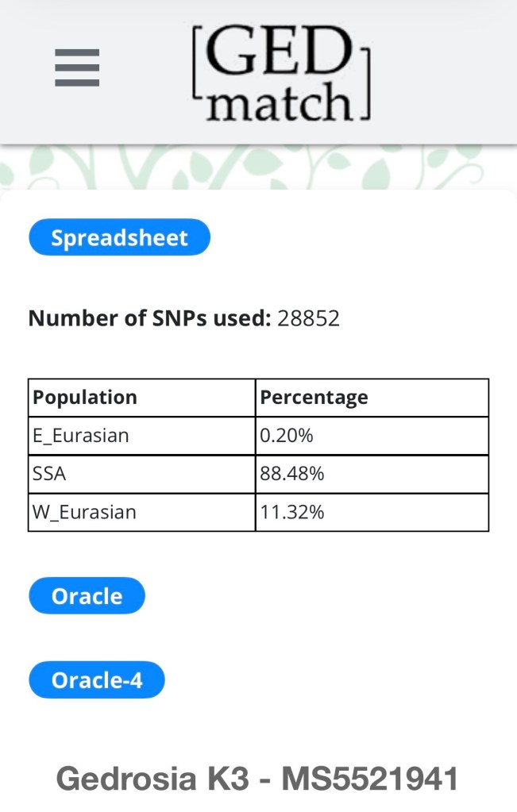Click the word 'match' in the logo
Viewport: 517px width, 812px height.
tap(278, 103)
